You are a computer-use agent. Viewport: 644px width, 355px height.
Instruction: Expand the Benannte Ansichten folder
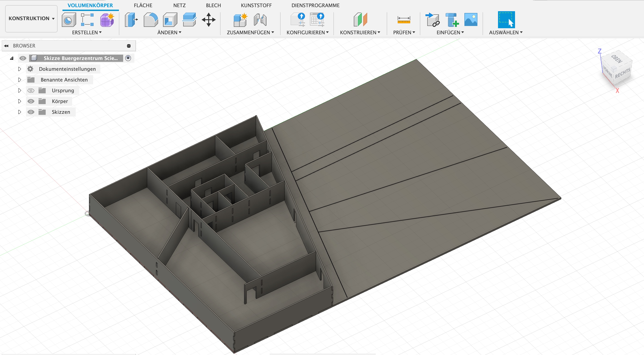[x=19, y=80]
